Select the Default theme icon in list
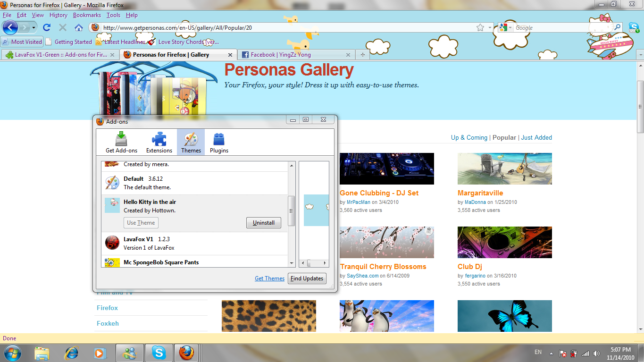The height and width of the screenshot is (362, 644). [x=112, y=183]
